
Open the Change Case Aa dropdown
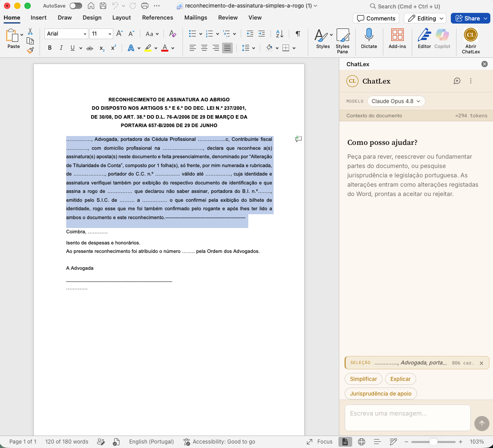point(152,34)
